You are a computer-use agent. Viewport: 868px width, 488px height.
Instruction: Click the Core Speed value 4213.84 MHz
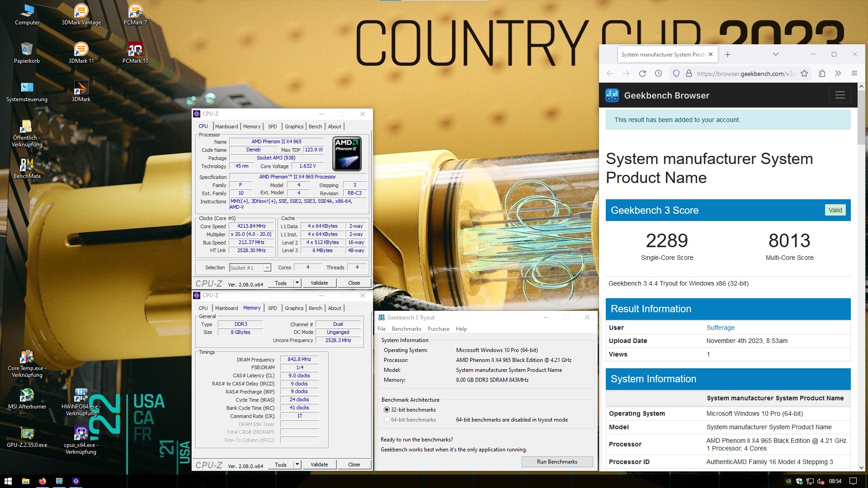(x=251, y=226)
